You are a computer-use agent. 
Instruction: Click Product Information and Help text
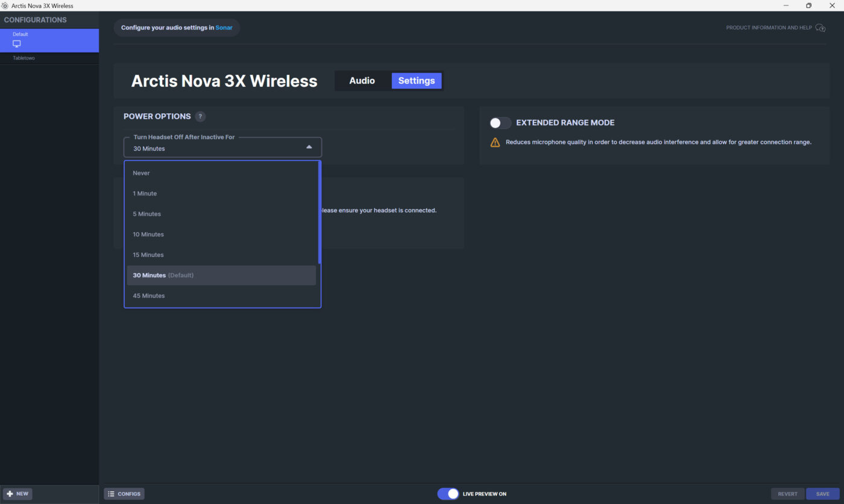(x=769, y=28)
